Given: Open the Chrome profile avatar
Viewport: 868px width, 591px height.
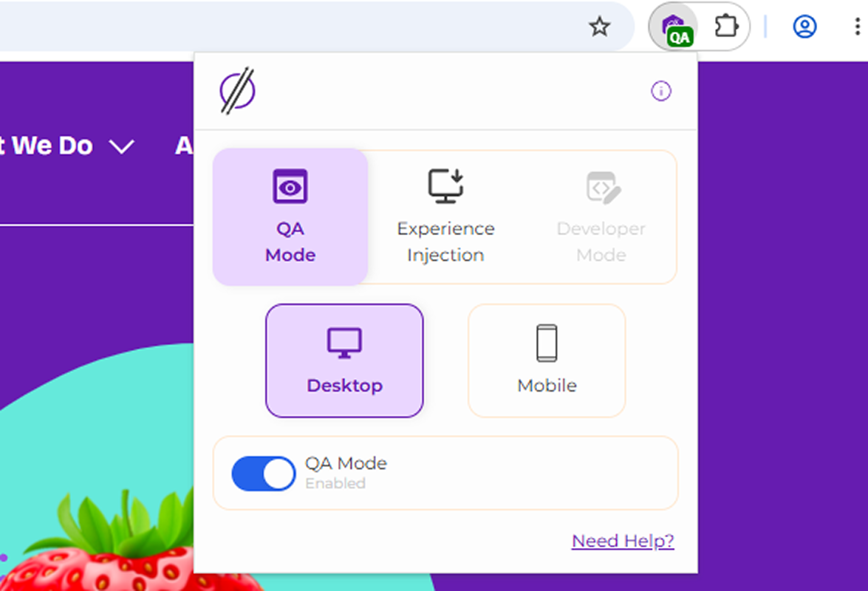Looking at the screenshot, I should pyautogui.click(x=804, y=27).
